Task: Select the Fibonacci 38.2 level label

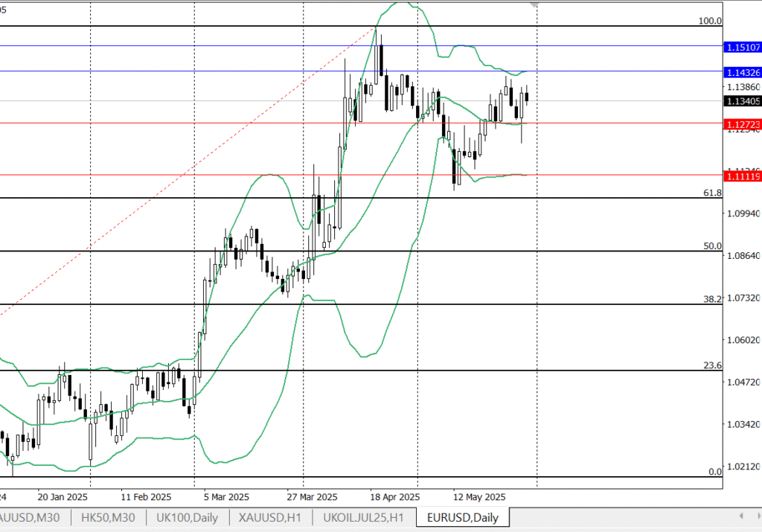Action: point(712,298)
